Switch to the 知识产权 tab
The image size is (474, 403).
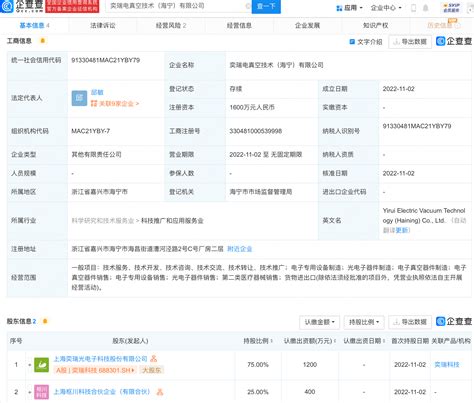(375, 25)
